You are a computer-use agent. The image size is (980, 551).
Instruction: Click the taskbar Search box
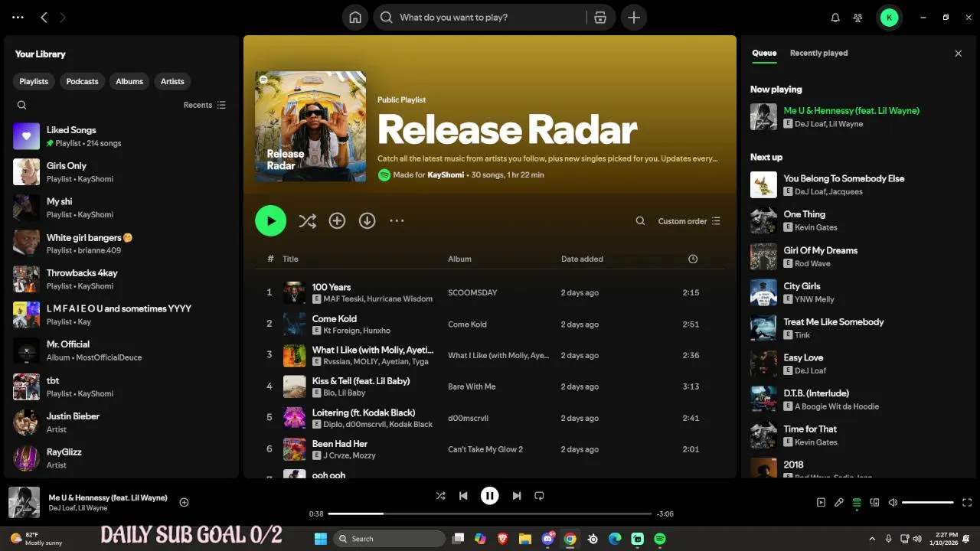388,539
